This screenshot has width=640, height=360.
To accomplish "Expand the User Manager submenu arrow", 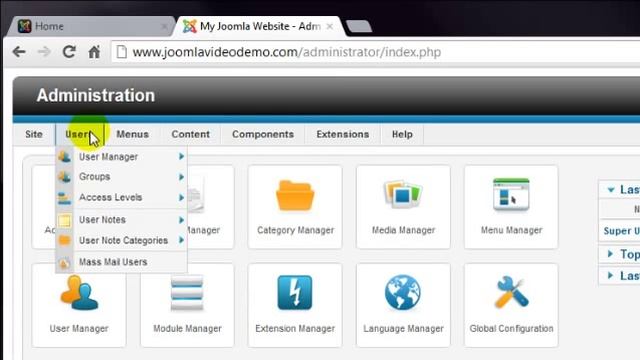I will click(x=181, y=156).
